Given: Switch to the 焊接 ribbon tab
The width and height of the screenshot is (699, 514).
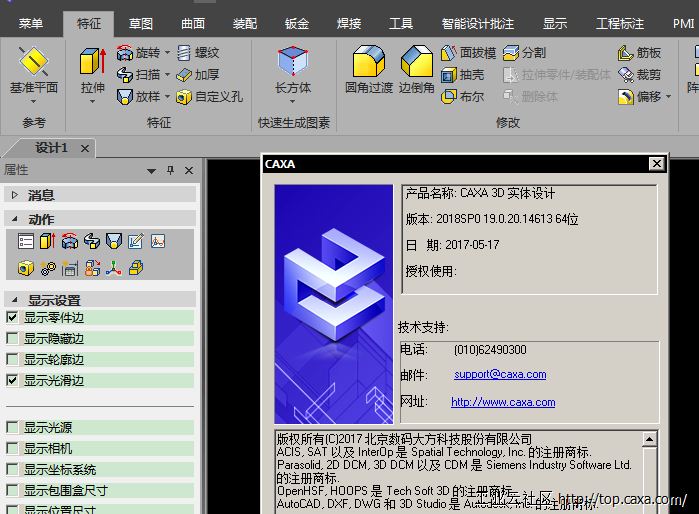Looking at the screenshot, I should point(349,23).
